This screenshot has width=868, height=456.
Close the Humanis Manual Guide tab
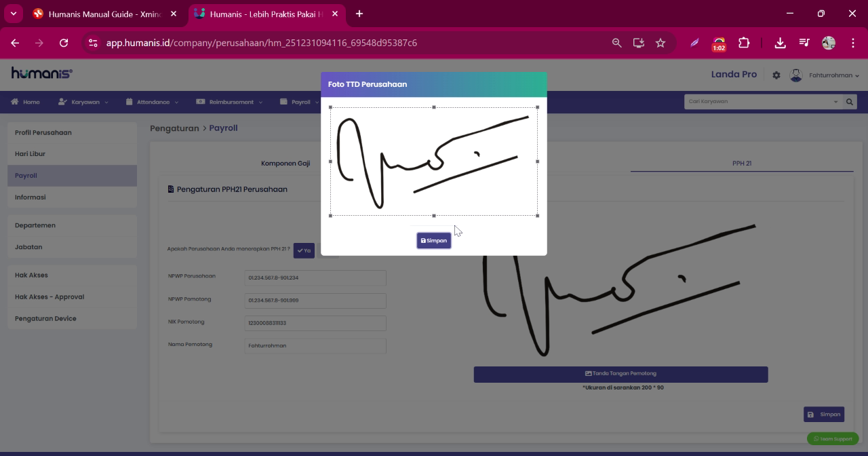(174, 14)
